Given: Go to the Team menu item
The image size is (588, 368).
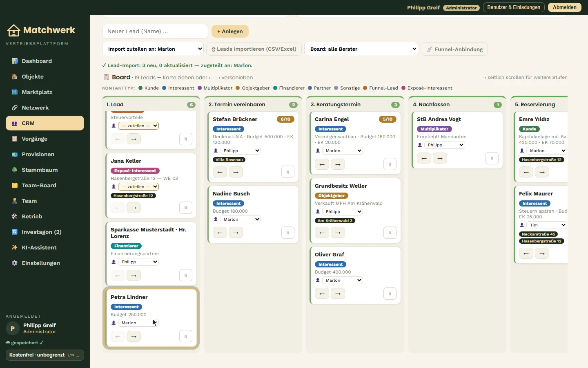Looking at the screenshot, I should (45, 201).
